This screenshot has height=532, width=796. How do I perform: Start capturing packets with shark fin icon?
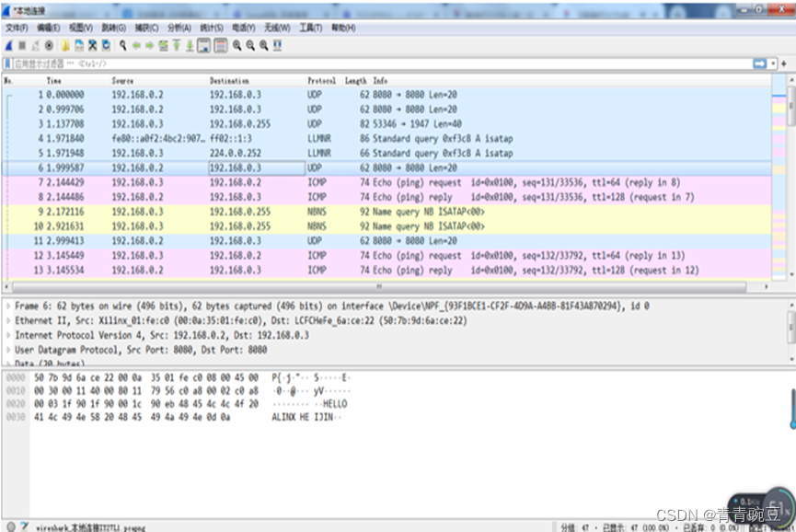[x=8, y=46]
